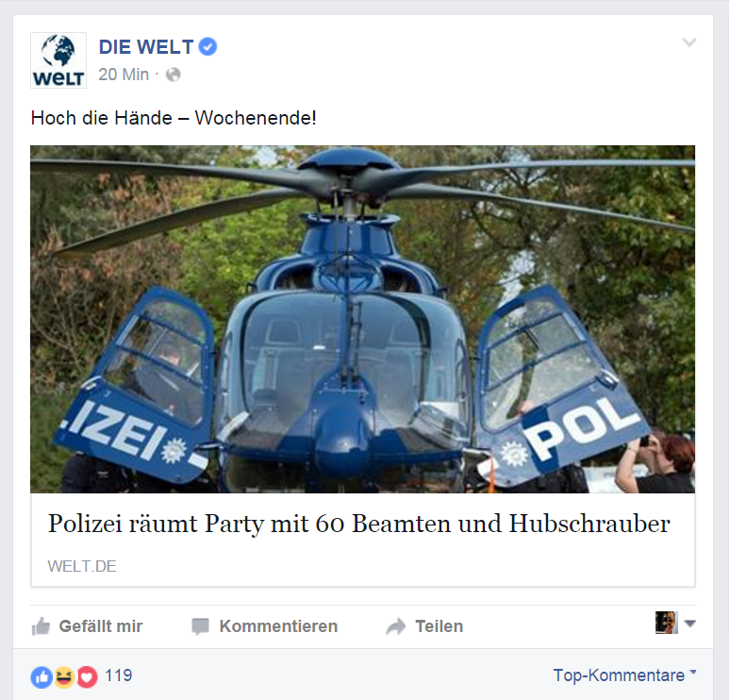This screenshot has height=700, width=730.
Task: Click the laughing Haha reaction icon
Action: [64, 677]
